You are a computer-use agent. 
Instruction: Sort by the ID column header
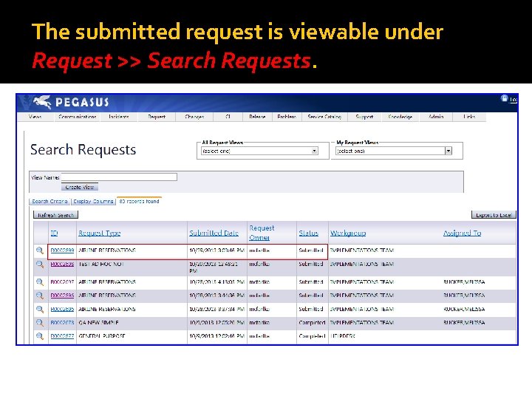tap(54, 233)
